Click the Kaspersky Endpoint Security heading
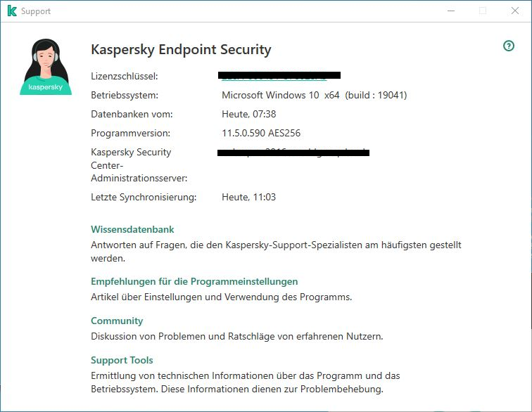The height and width of the screenshot is (412, 532). [181, 49]
